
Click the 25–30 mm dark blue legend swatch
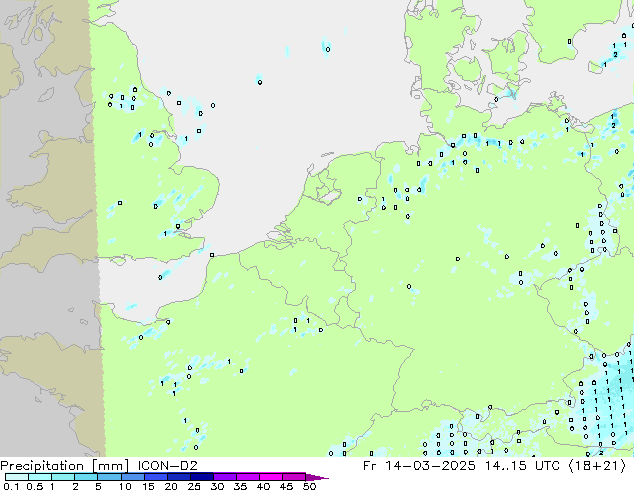coord(202,477)
